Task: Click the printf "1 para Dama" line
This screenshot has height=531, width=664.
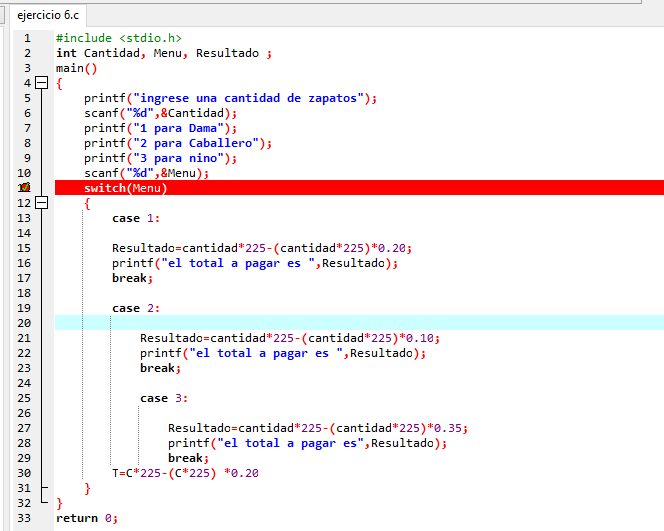Action: coord(160,128)
